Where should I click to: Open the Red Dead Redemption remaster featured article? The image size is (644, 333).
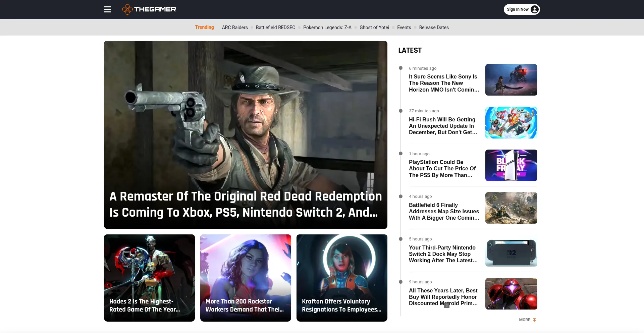(246, 204)
